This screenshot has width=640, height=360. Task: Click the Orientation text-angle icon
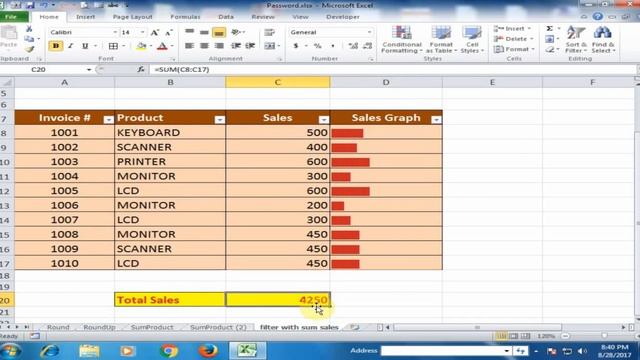[x=236, y=32]
